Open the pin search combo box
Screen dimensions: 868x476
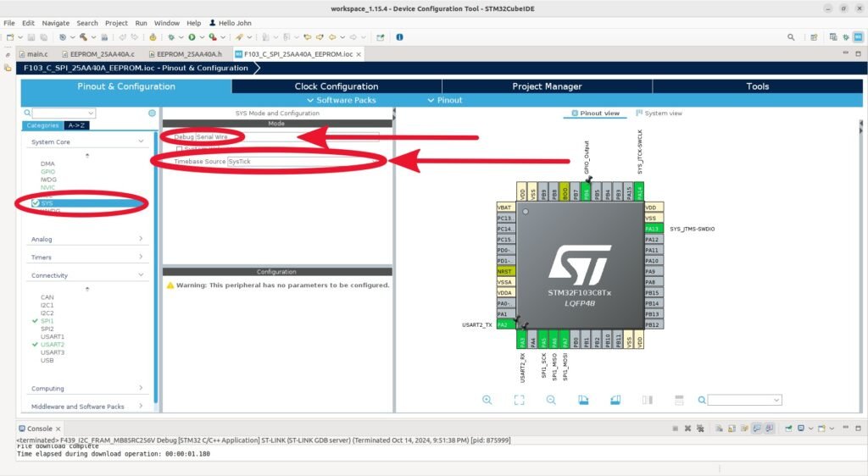click(744, 400)
